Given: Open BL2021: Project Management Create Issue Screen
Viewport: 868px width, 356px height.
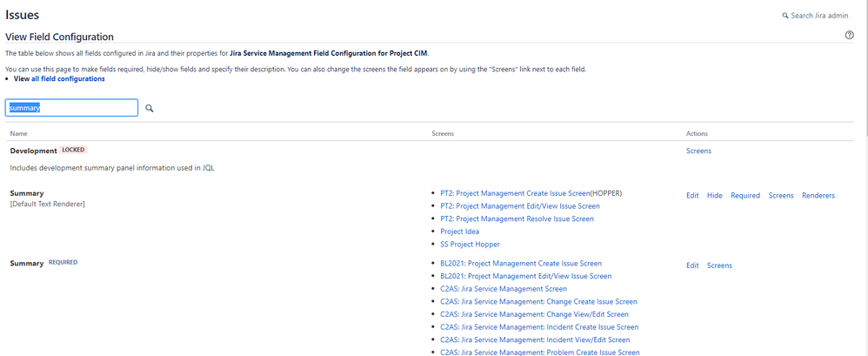Looking at the screenshot, I should (x=521, y=263).
